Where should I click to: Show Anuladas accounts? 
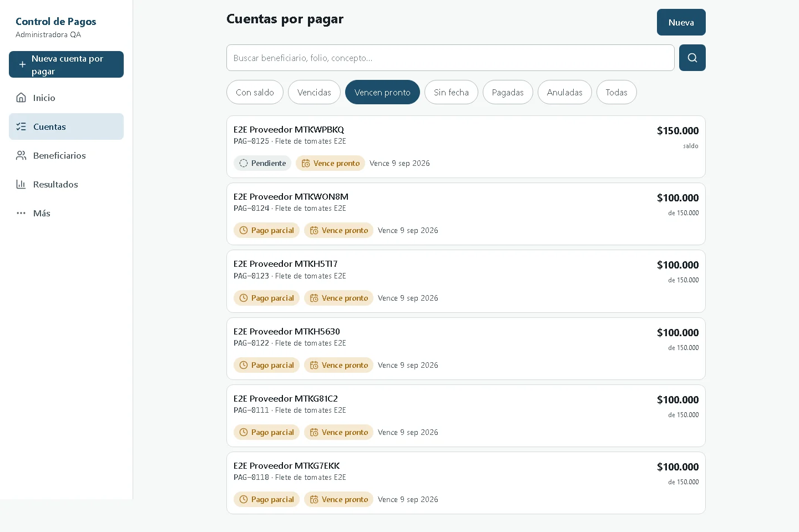pos(564,92)
